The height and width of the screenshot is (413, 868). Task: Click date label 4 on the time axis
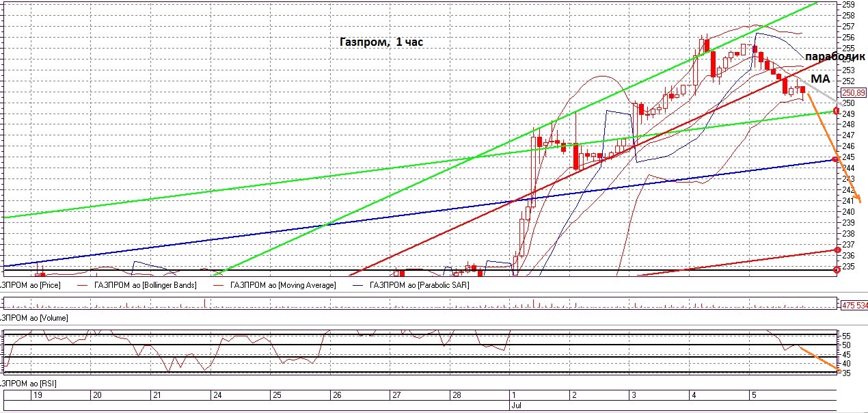pos(693,395)
